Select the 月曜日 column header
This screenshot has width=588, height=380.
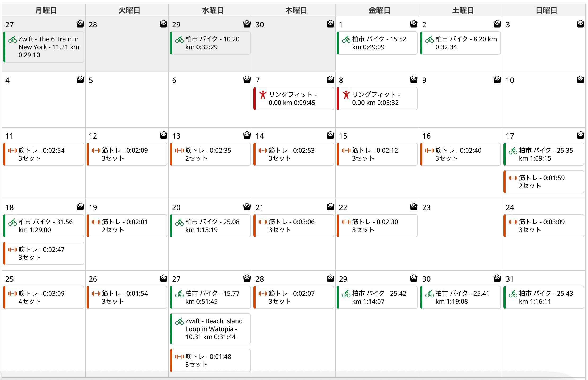(46, 10)
